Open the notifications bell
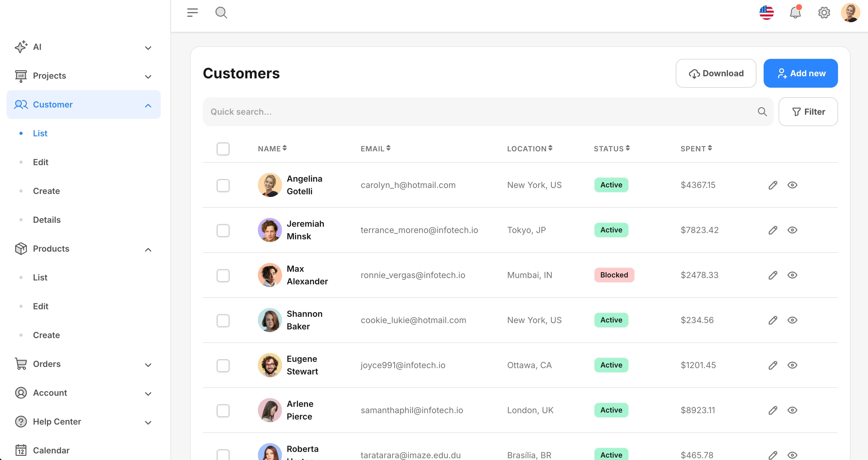This screenshot has width=868, height=460. 795,13
